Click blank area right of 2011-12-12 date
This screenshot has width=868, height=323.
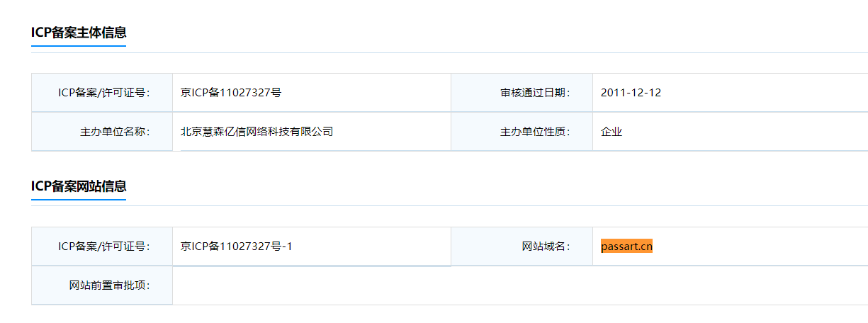click(x=765, y=93)
